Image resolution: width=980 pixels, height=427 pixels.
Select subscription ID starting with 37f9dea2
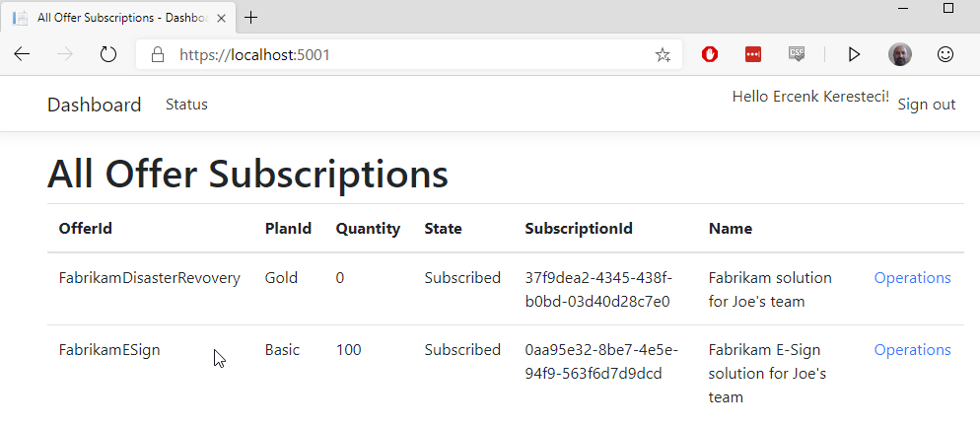coord(598,290)
